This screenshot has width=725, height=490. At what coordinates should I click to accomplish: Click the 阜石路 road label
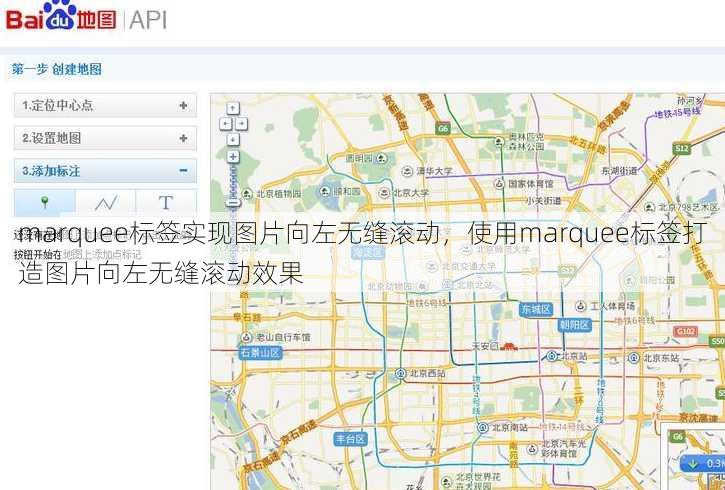click(x=247, y=318)
